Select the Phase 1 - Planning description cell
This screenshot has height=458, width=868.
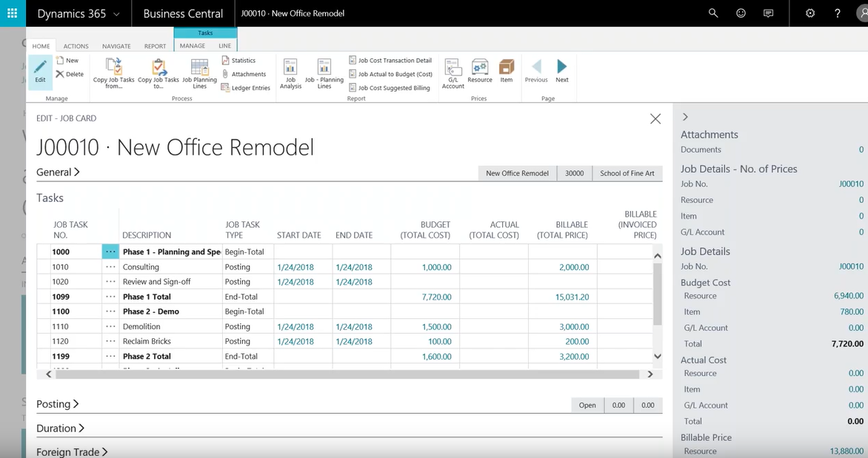pos(170,252)
